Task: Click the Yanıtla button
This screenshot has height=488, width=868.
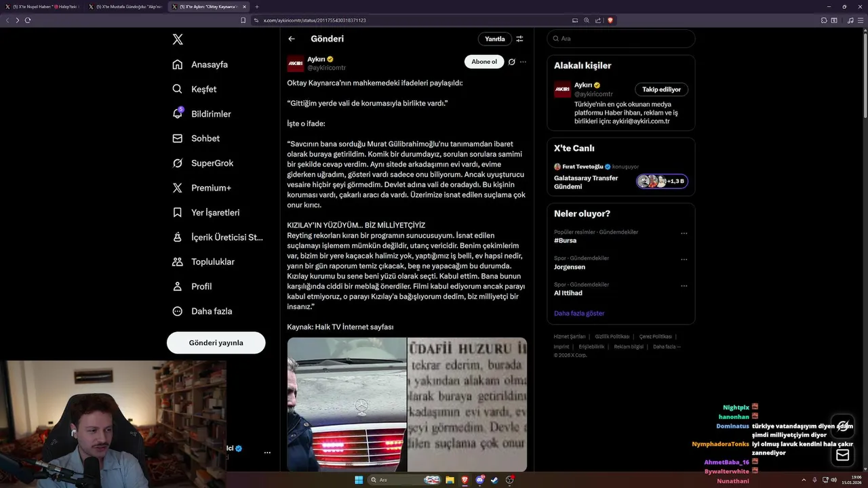Action: pos(495,39)
